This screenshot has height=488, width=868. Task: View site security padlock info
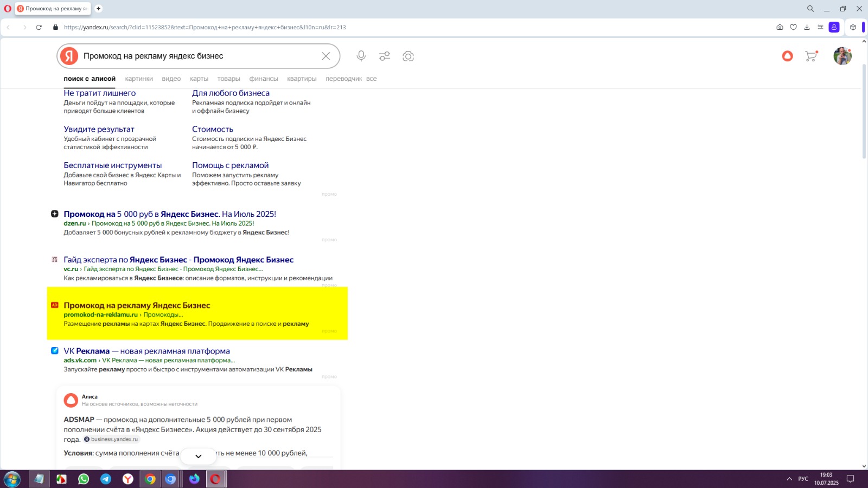[55, 27]
